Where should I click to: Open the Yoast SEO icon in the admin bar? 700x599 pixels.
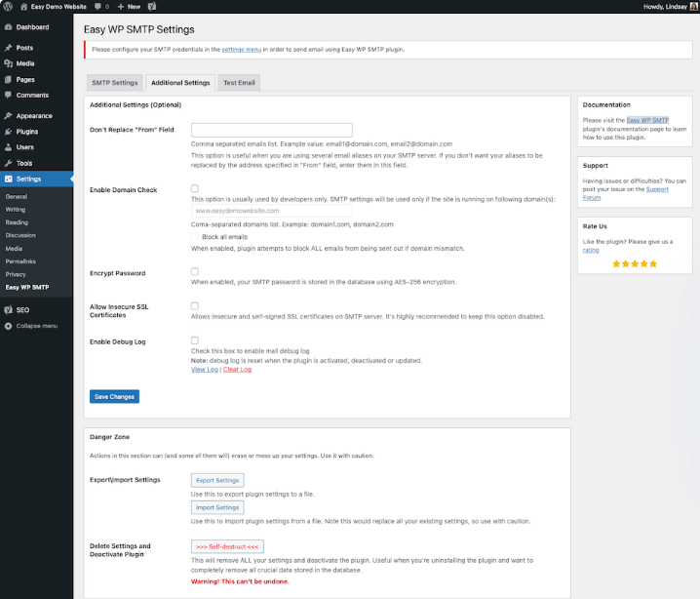152,6
